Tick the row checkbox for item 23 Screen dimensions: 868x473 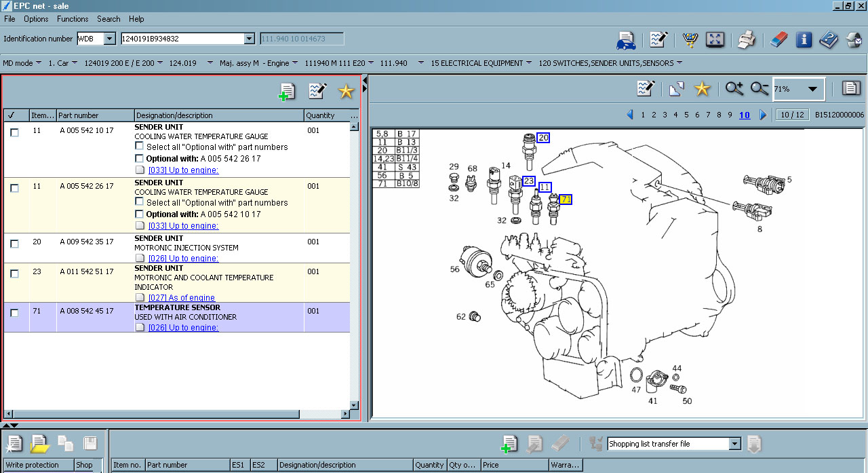tap(14, 273)
